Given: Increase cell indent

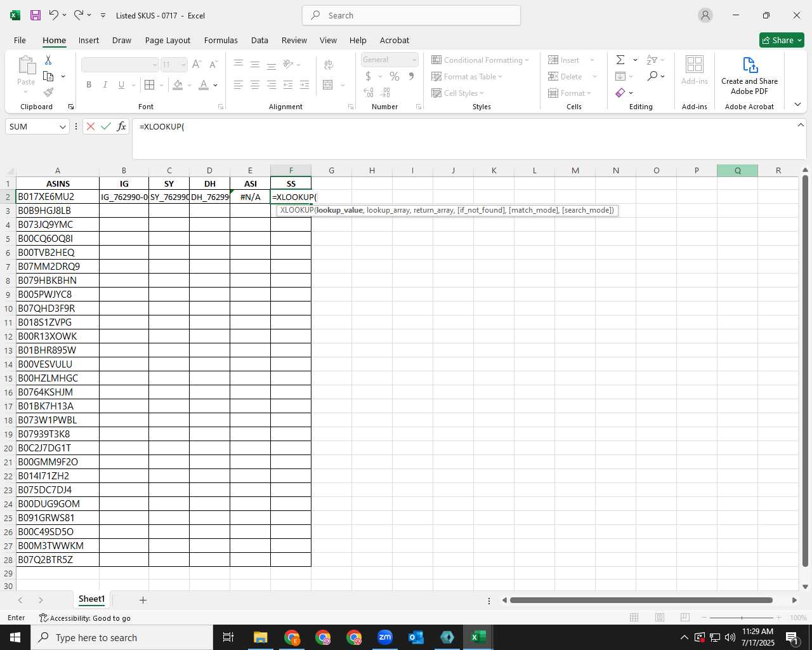Looking at the screenshot, I should (304, 84).
